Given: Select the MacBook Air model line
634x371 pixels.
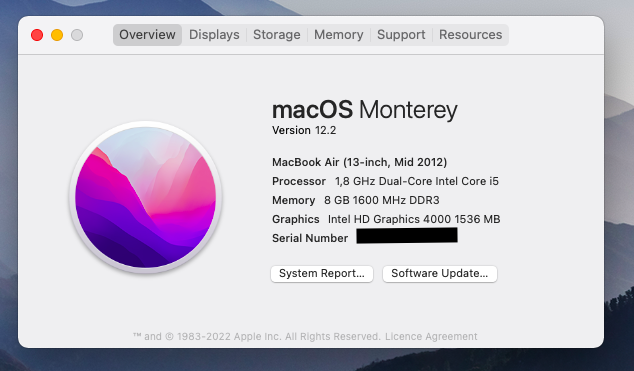Looking at the screenshot, I should click(x=359, y=162).
